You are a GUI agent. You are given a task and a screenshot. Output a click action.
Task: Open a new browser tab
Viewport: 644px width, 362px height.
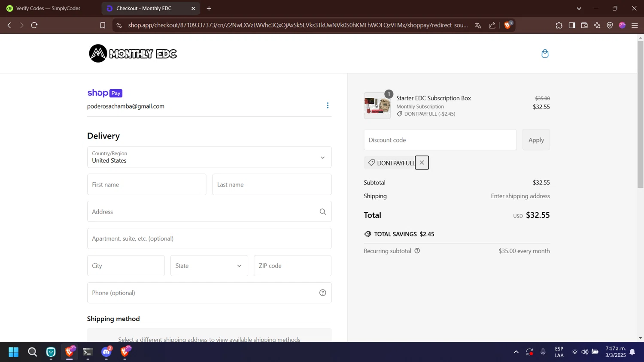(x=209, y=8)
